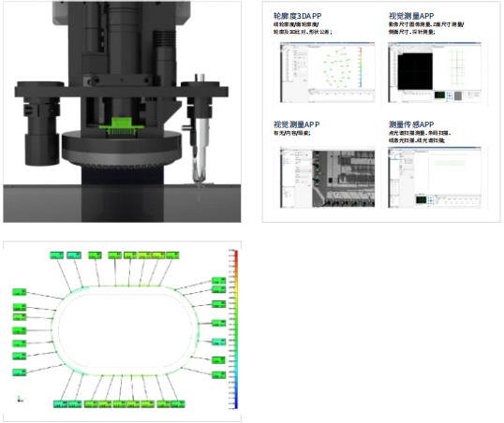
Task: Open the 测量传感APP screenshot thumbnail
Action: pos(435,177)
